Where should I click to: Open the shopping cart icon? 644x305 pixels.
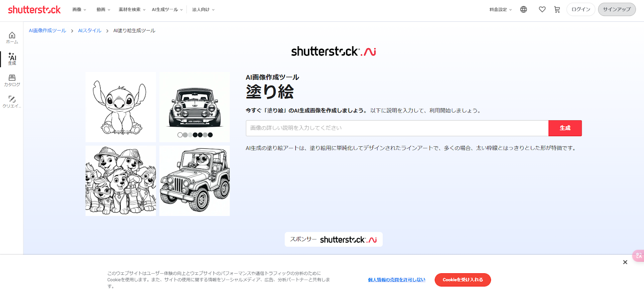pyautogui.click(x=557, y=9)
